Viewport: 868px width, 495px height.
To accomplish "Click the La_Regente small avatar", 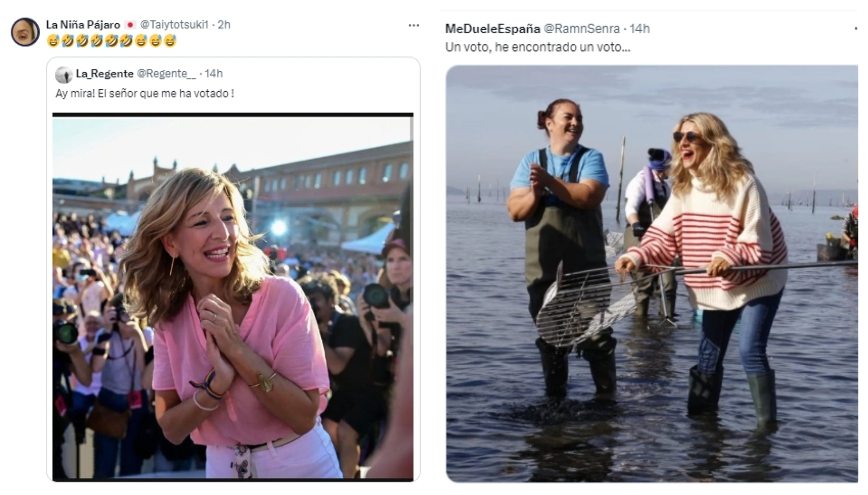I will click(x=64, y=75).
